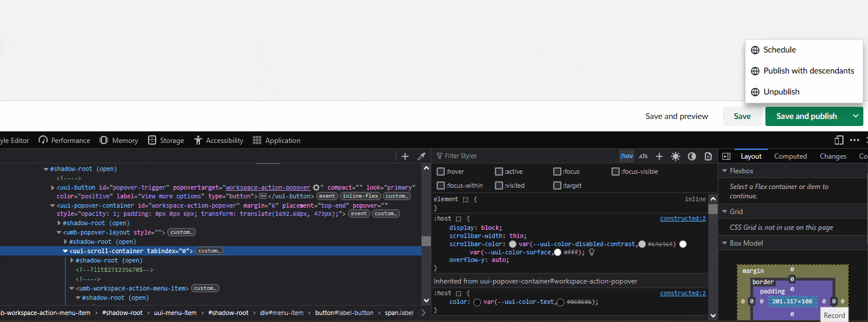Click the Responsive Design Mode icon
This screenshot has height=322, width=868.
(839, 140)
